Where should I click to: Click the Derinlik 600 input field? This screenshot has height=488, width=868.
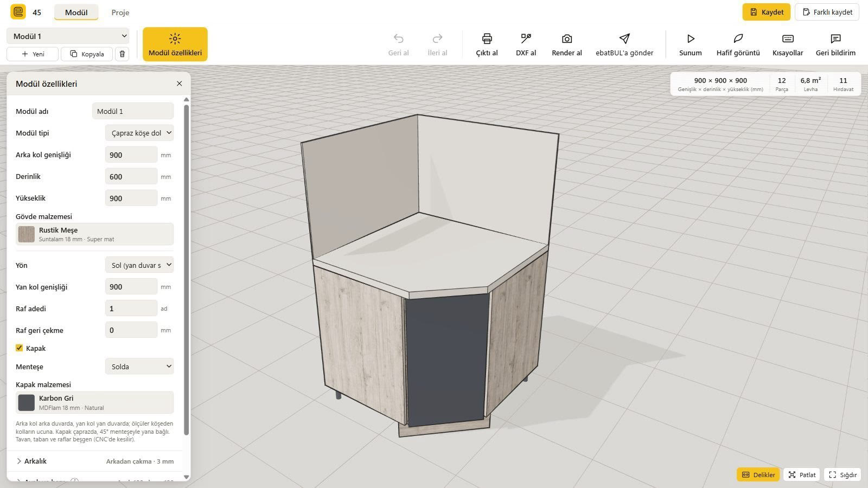(131, 176)
